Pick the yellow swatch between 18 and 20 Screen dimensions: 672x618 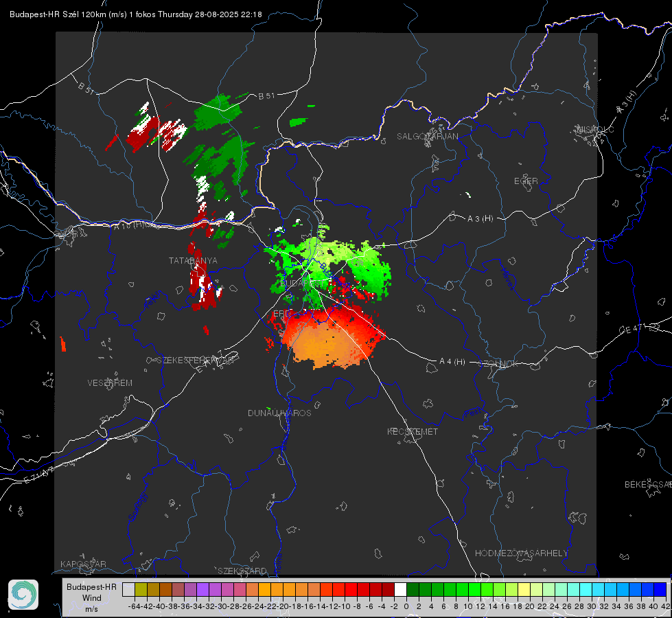(524, 589)
